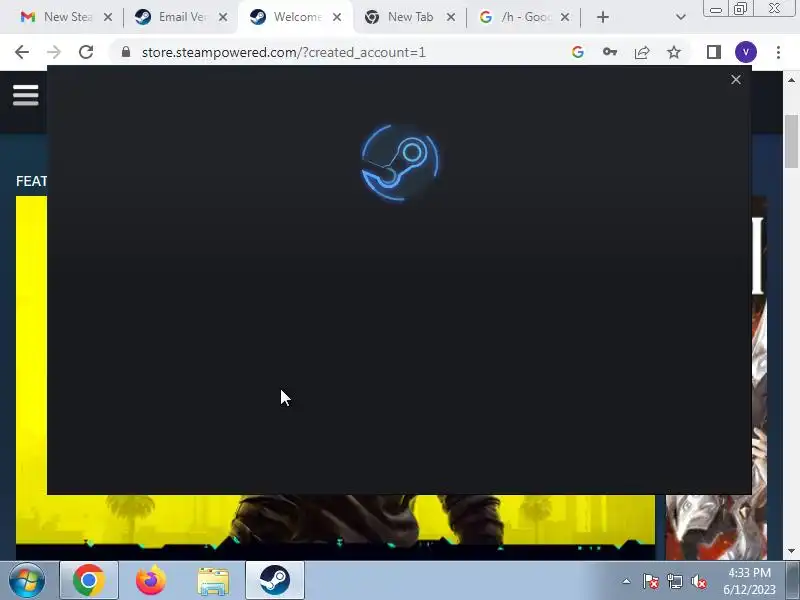Click the scroll up arrow
Screen dimensions: 800x600
coord(791,80)
